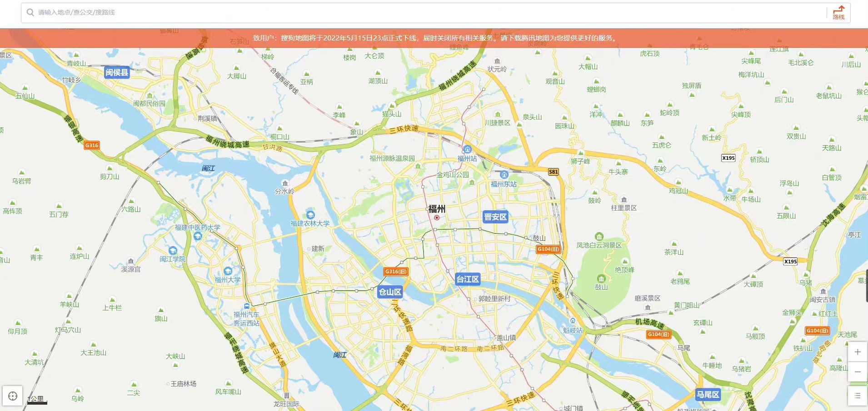Screen dimensions: 868x411
Task: Click the 福州 city center marker
Action: pyautogui.click(x=437, y=218)
